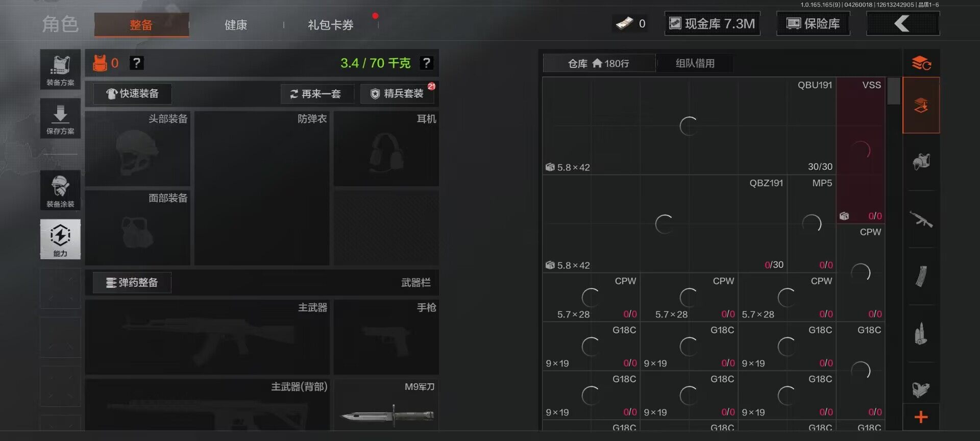Screen dimensions: 980x441
Task: Click the warehouse sort/refresh stack icon
Action: pyautogui.click(x=921, y=63)
